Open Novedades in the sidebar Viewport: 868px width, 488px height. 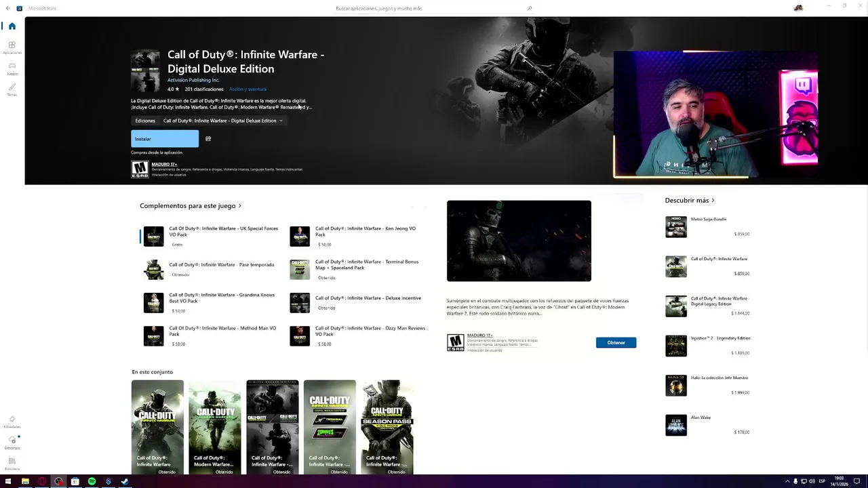click(12, 422)
